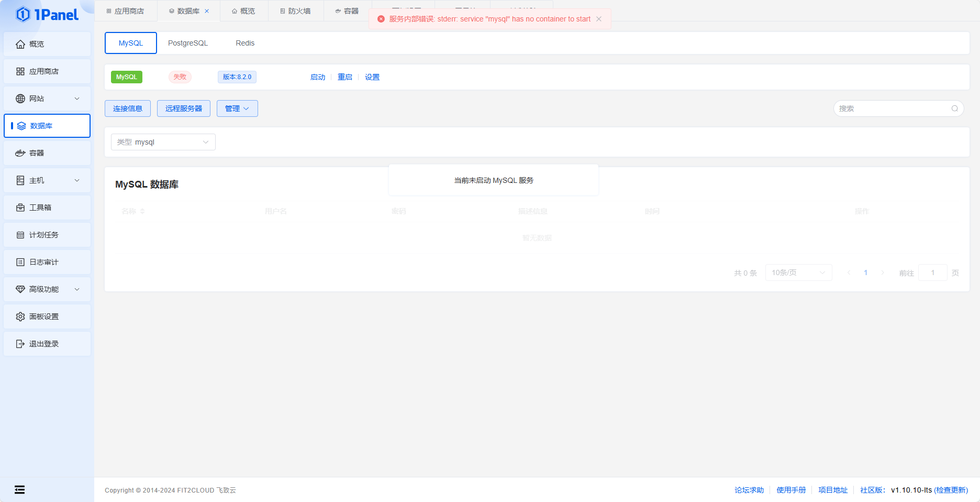Switch to the 应用商店 top tab
The image size is (980, 502).
point(126,11)
